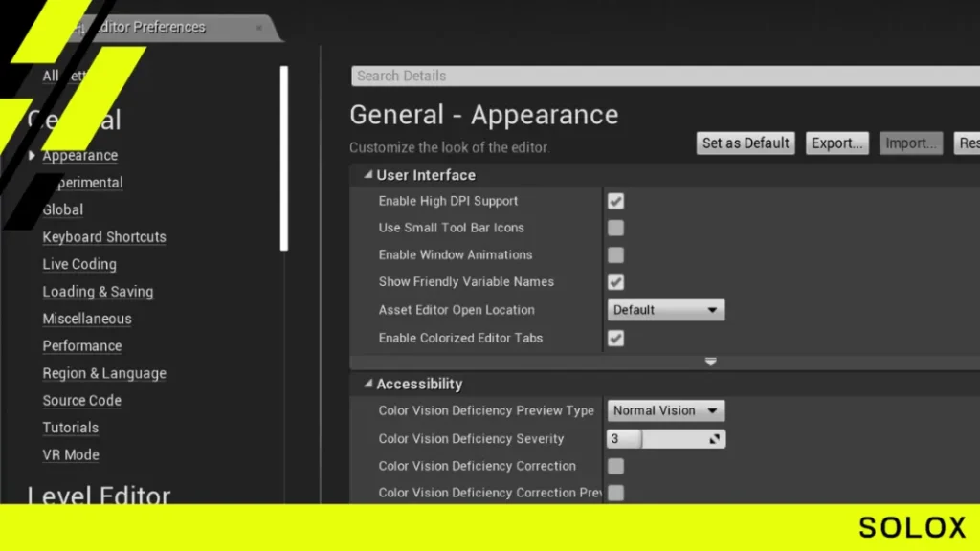The image size is (980, 551).
Task: Click the Level Editor section heading
Action: [x=99, y=495]
